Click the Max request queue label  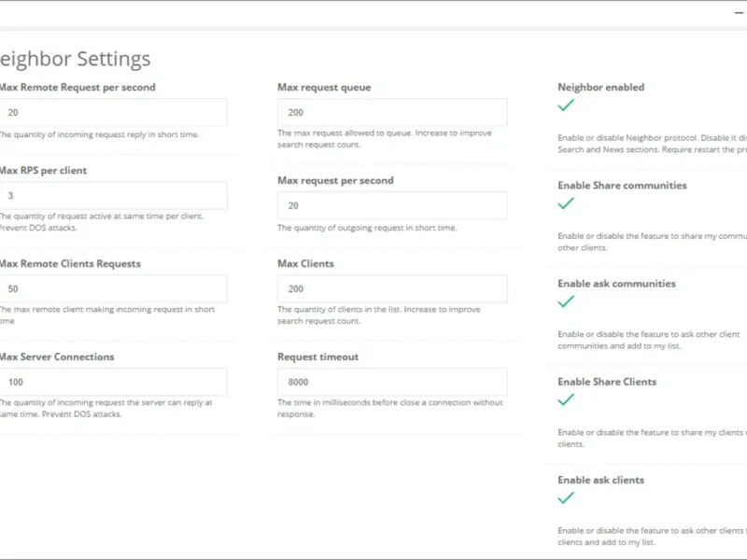[x=324, y=88]
